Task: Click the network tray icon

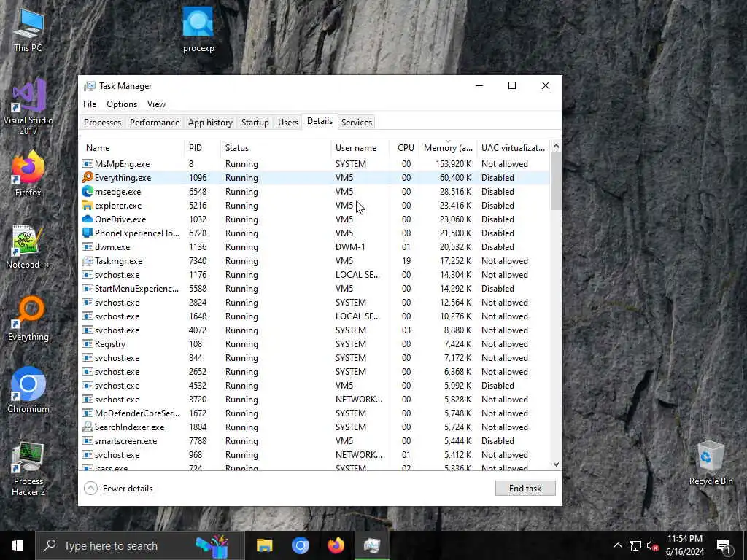Action: (x=635, y=545)
